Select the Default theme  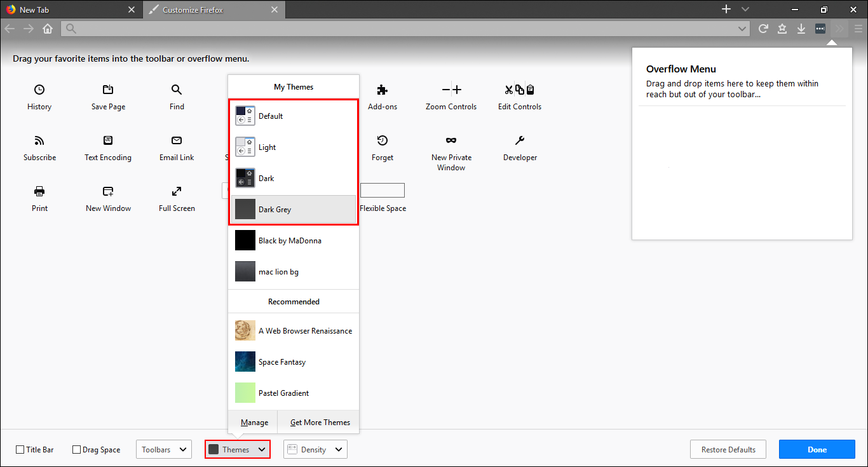[x=294, y=116]
